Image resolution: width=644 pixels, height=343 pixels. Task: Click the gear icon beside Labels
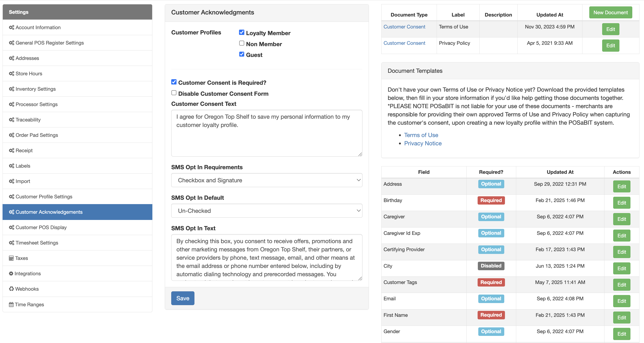click(x=11, y=166)
